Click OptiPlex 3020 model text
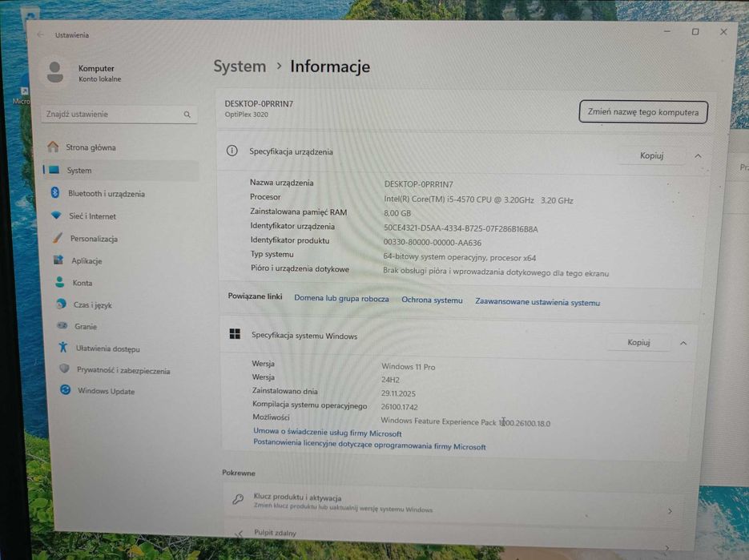The height and width of the screenshot is (560, 749). point(247,115)
